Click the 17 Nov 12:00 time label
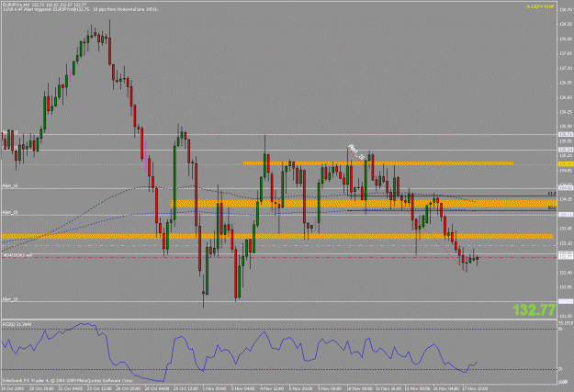 475,387
